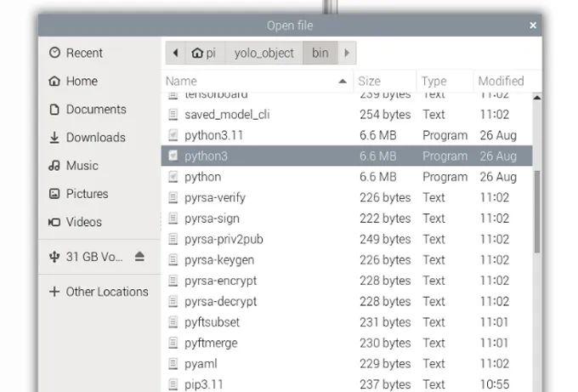Click the file icon beside pyrsa-verify

point(173,197)
